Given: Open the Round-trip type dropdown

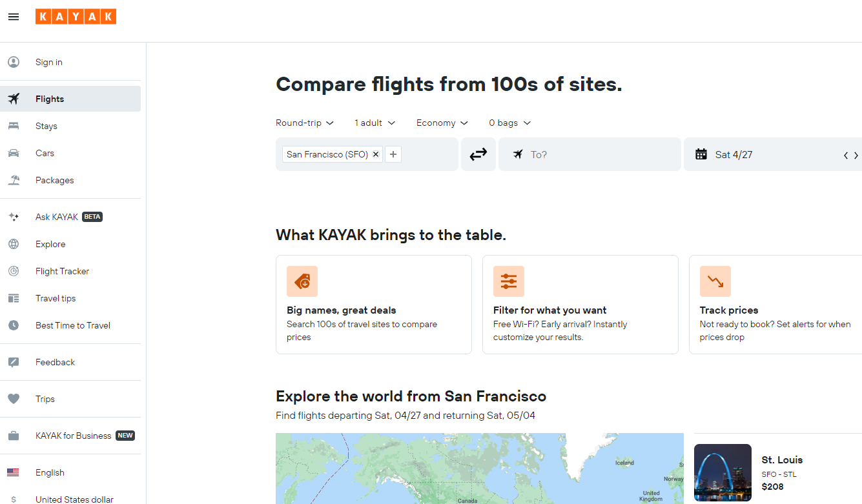Looking at the screenshot, I should [x=305, y=123].
